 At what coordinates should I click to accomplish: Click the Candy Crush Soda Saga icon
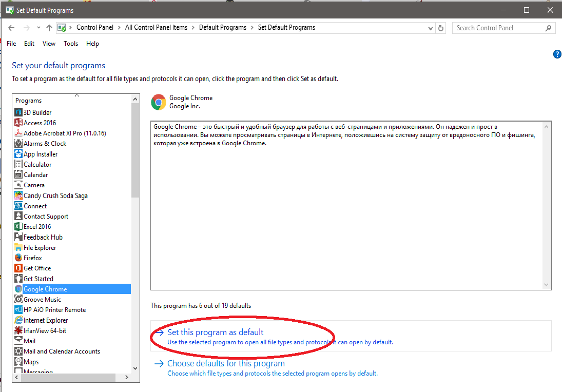[x=18, y=195]
